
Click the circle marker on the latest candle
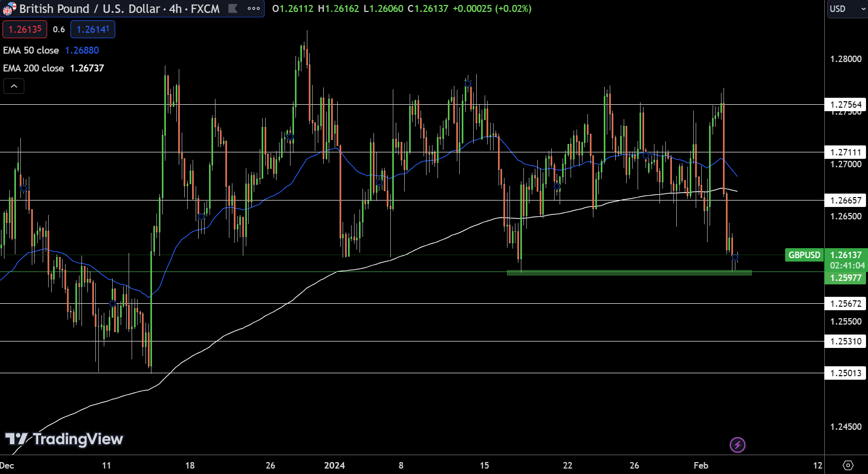tap(735, 257)
